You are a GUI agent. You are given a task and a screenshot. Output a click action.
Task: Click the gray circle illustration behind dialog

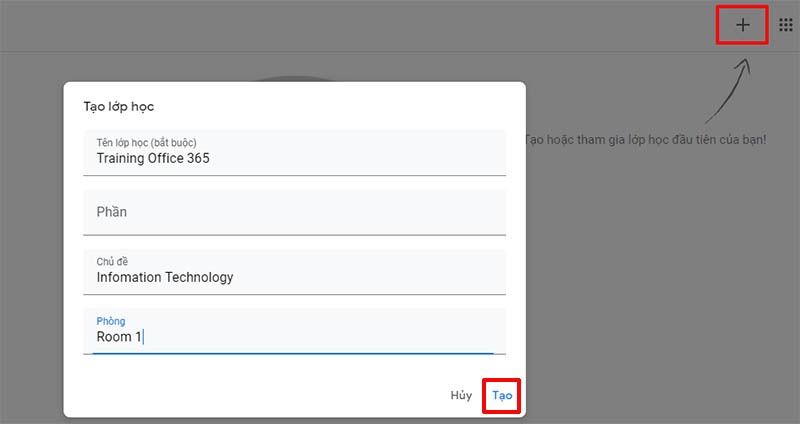tap(296, 79)
